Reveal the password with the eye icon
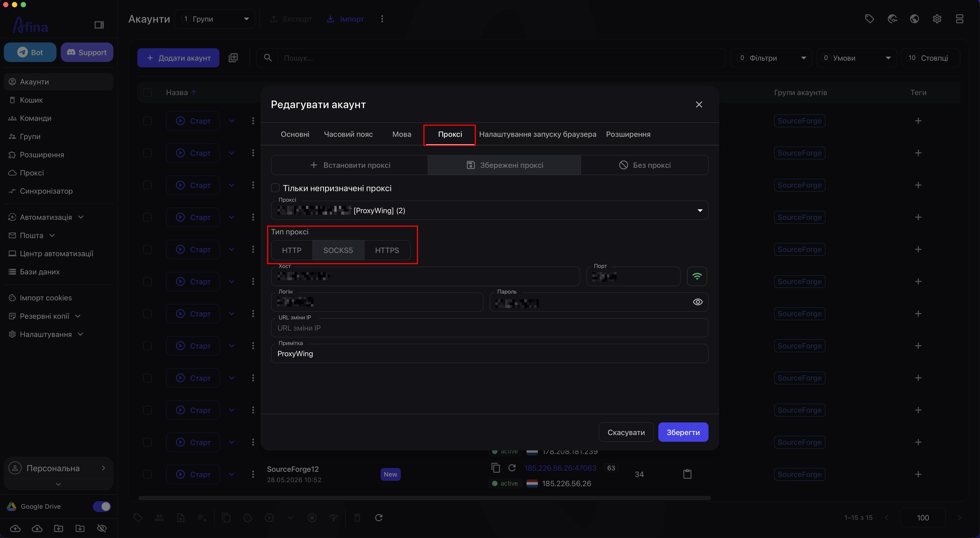 (697, 302)
